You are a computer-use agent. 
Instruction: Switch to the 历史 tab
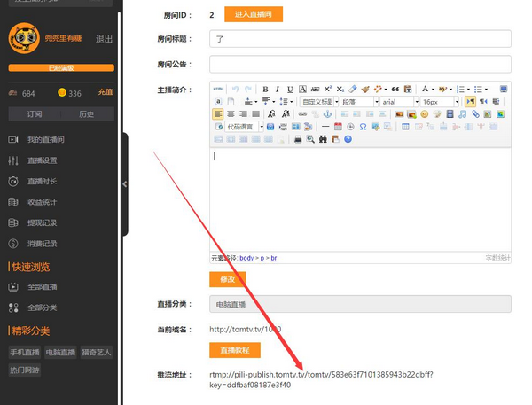(x=87, y=114)
